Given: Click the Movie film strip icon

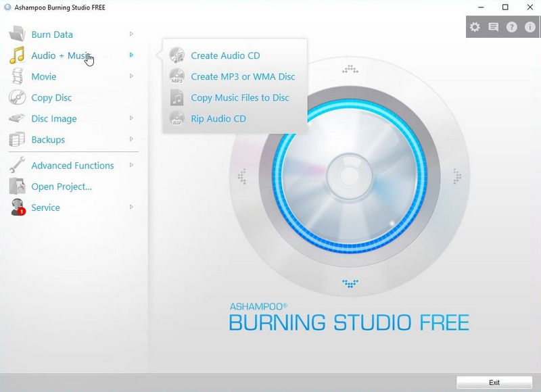Looking at the screenshot, I should (17, 76).
